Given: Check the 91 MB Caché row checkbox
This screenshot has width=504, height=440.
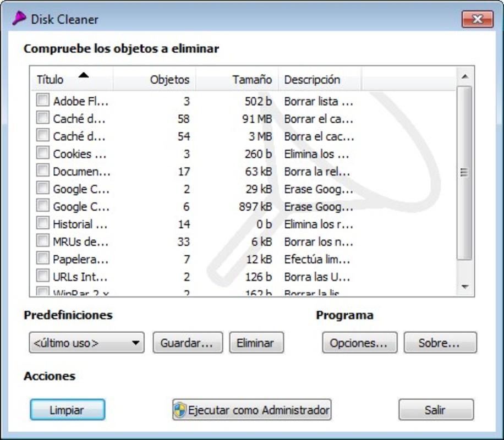Looking at the screenshot, I should (43, 118).
